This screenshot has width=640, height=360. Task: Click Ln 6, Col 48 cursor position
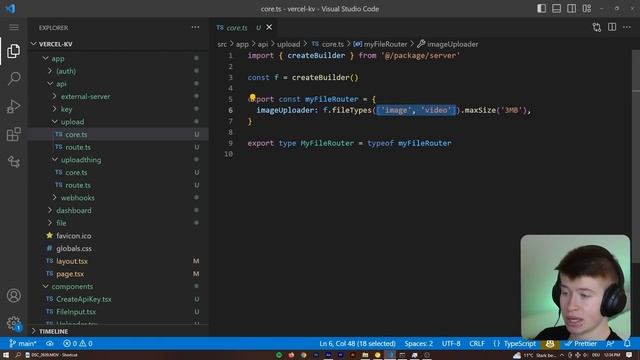(x=358, y=344)
